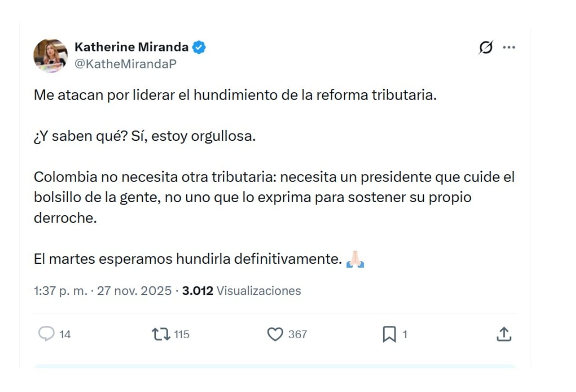The image size is (576, 392).
Task: Click the like count 367
Action: coord(298,334)
